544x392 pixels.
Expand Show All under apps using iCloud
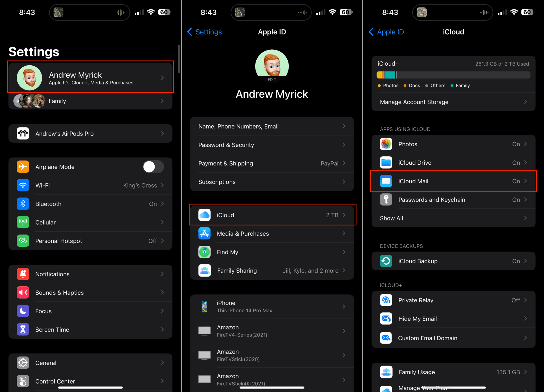[452, 218]
